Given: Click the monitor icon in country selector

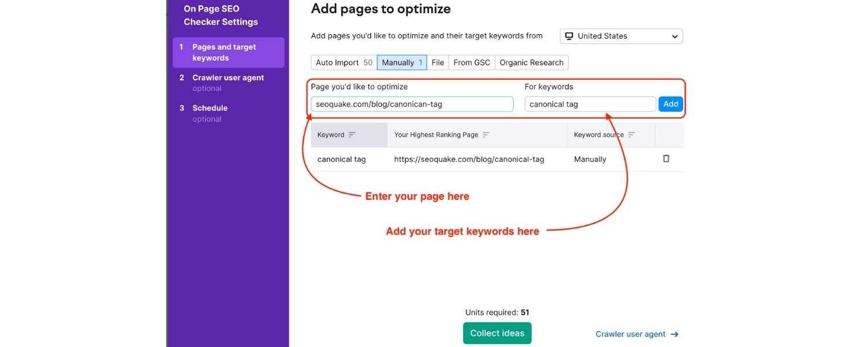Looking at the screenshot, I should (x=568, y=36).
